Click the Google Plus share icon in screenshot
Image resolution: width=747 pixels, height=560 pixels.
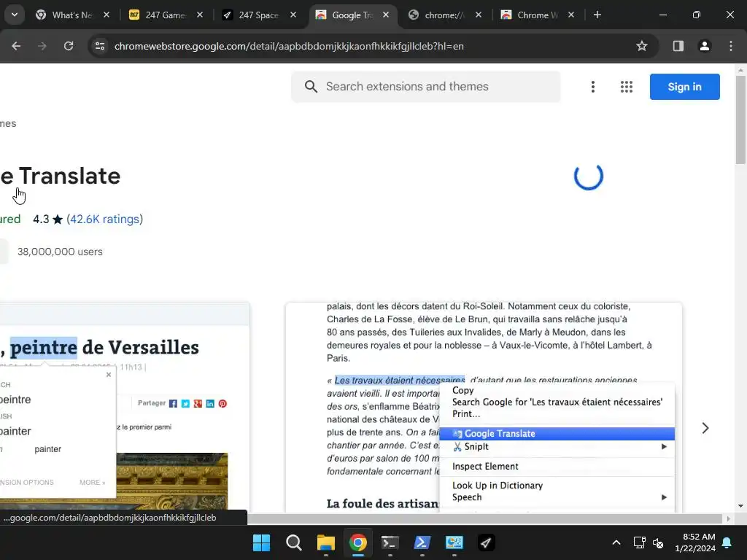[x=198, y=404]
